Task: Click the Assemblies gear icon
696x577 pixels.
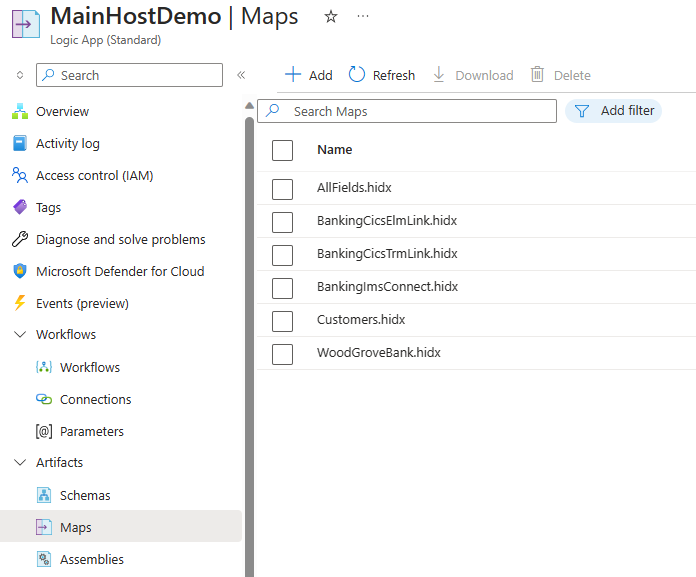Action: tap(44, 559)
